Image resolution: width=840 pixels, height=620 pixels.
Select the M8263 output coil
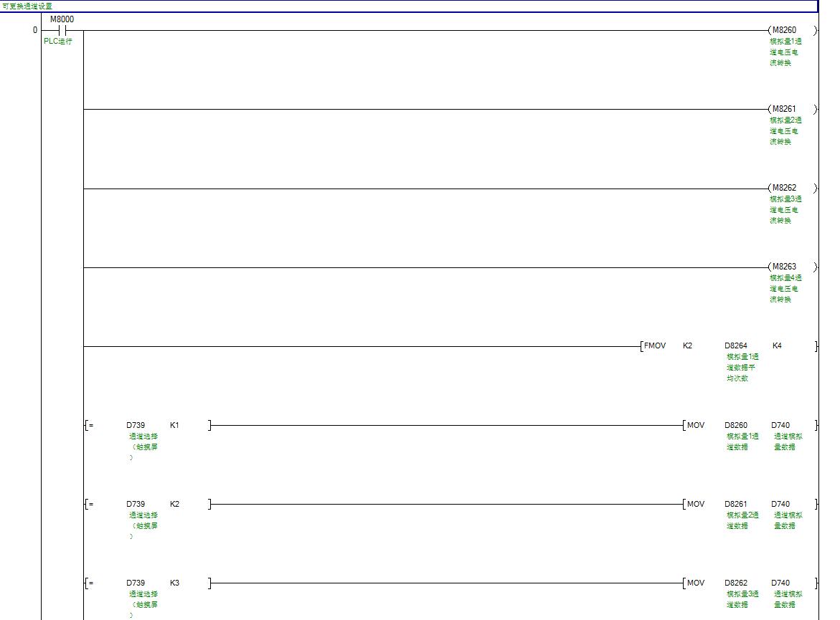coord(784,267)
